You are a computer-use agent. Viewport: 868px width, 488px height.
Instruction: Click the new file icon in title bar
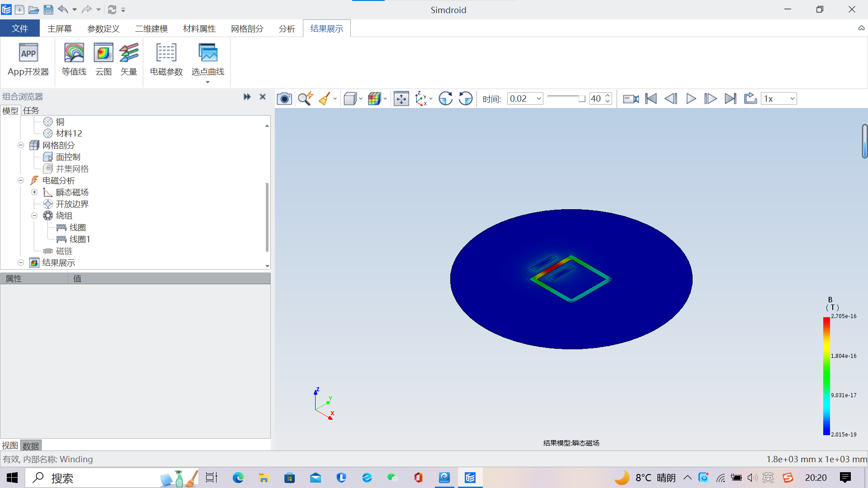click(19, 9)
